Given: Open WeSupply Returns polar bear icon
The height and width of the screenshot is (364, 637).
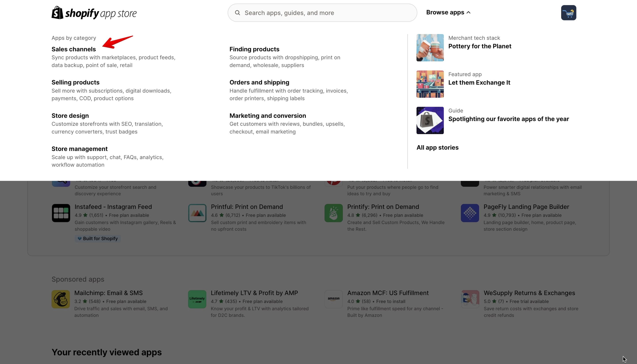Looking at the screenshot, I should pos(470,299).
